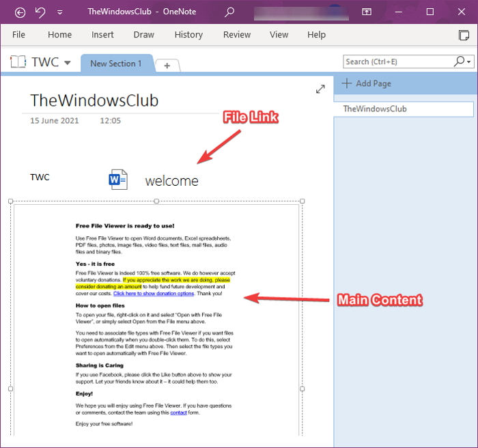Click the Word document file icon
This screenshot has width=478, height=448.
tap(118, 180)
